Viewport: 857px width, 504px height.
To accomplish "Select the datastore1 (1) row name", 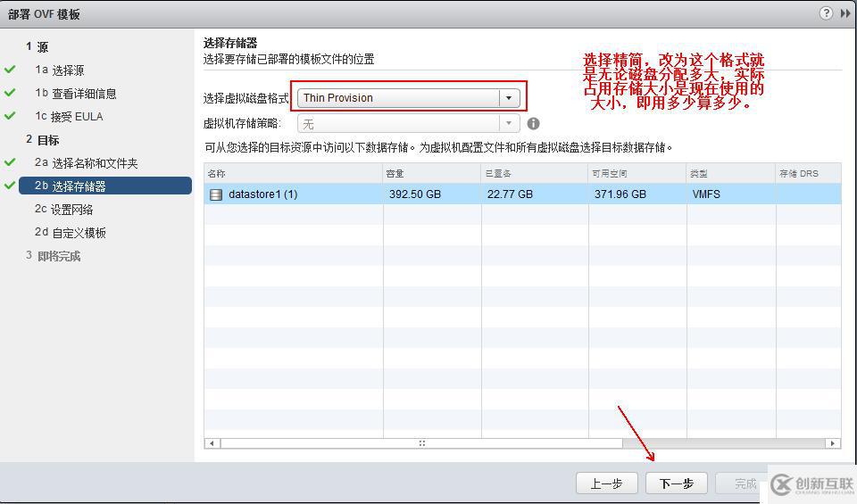I will click(262, 194).
